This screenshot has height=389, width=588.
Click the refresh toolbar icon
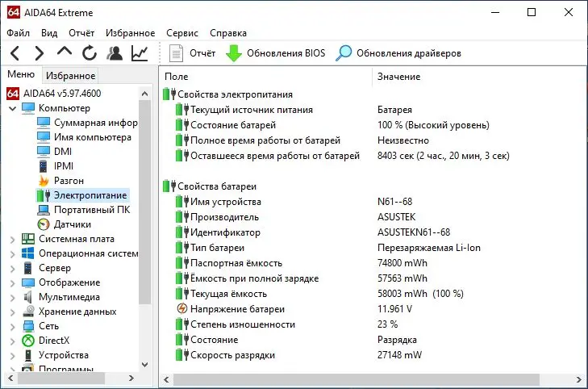point(90,53)
